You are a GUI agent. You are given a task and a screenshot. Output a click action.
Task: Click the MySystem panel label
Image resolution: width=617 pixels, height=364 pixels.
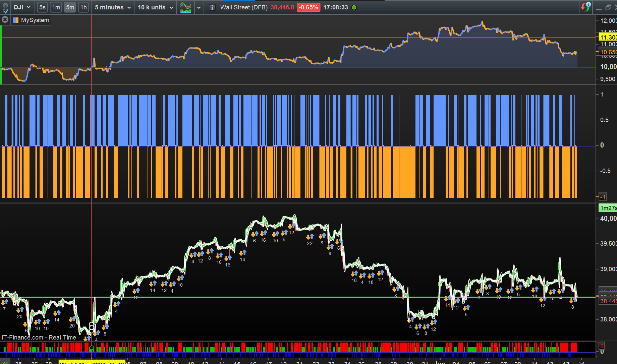tap(35, 20)
